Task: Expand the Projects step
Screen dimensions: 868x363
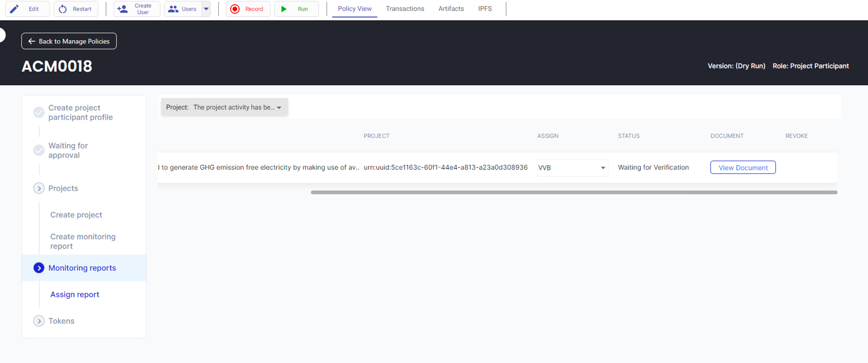Action: pyautogui.click(x=39, y=189)
